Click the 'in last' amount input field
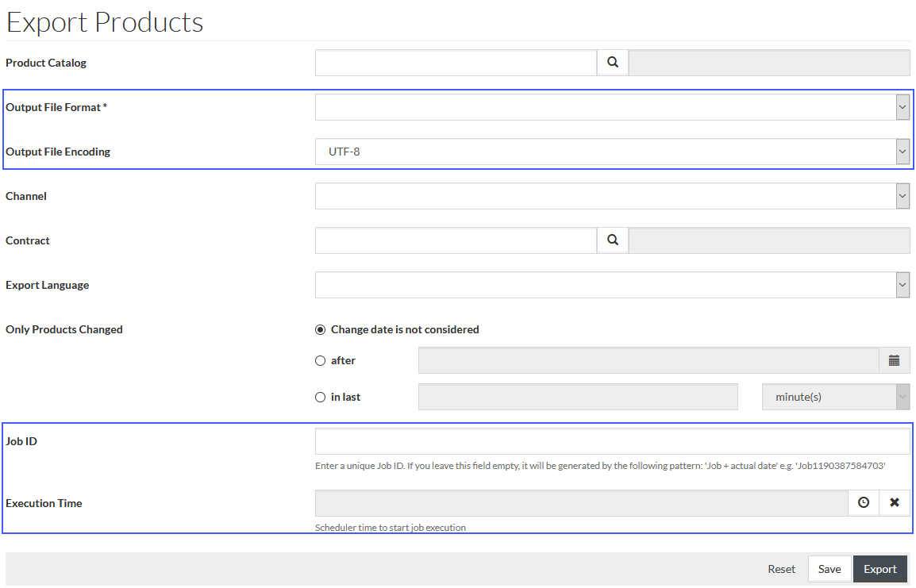This screenshot has width=916, height=588. [578, 397]
